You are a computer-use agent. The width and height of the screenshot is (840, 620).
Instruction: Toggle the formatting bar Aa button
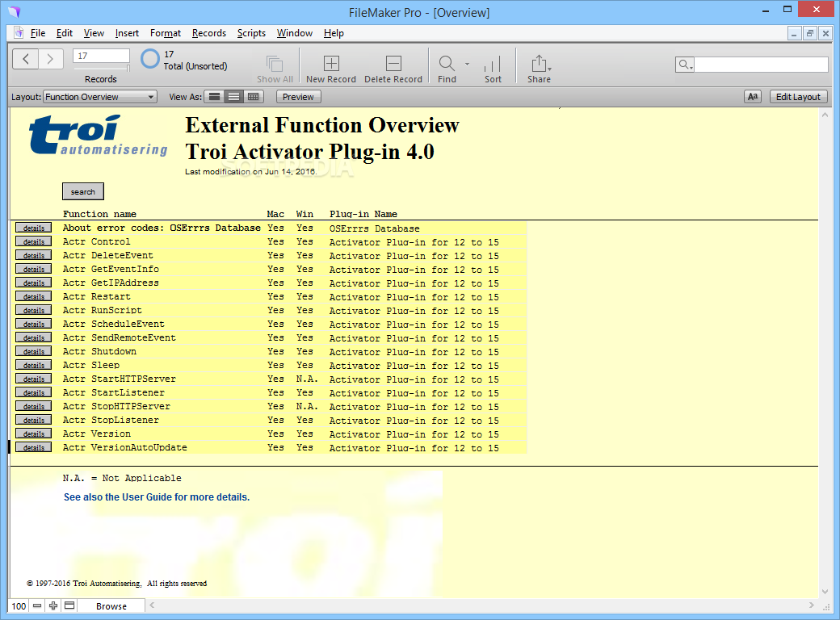(x=753, y=97)
